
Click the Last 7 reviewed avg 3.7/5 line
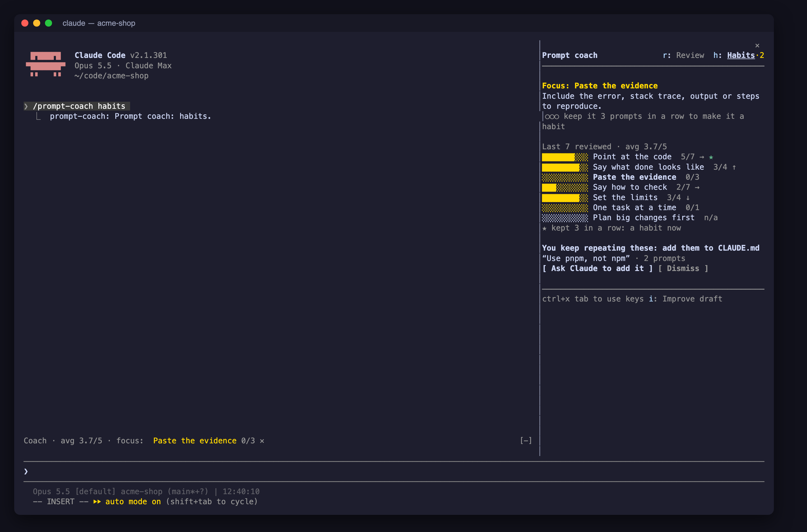click(x=604, y=147)
